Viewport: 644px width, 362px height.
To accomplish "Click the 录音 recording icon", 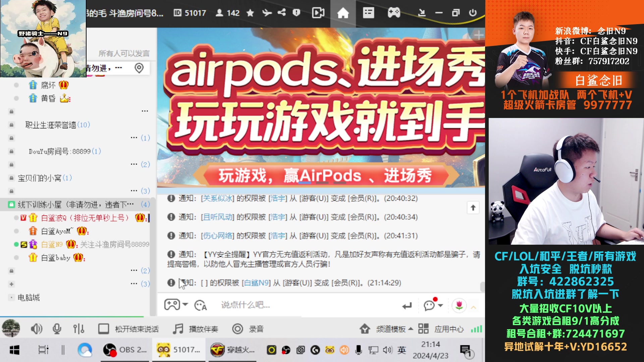I will coord(238,329).
